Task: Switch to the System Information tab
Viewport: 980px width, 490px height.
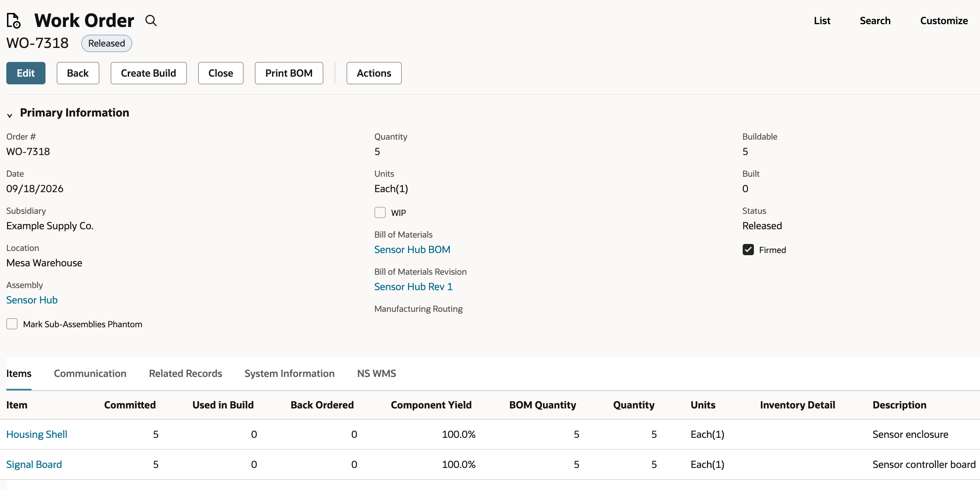Action: pos(289,373)
